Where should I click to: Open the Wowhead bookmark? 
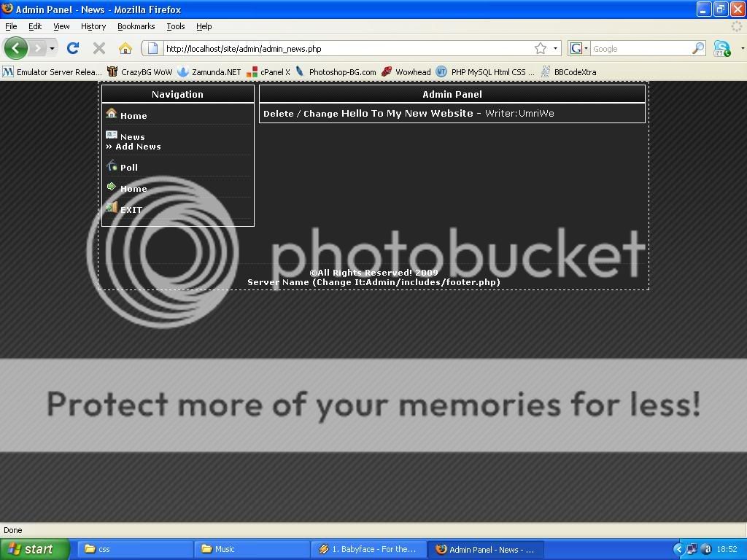pos(406,72)
